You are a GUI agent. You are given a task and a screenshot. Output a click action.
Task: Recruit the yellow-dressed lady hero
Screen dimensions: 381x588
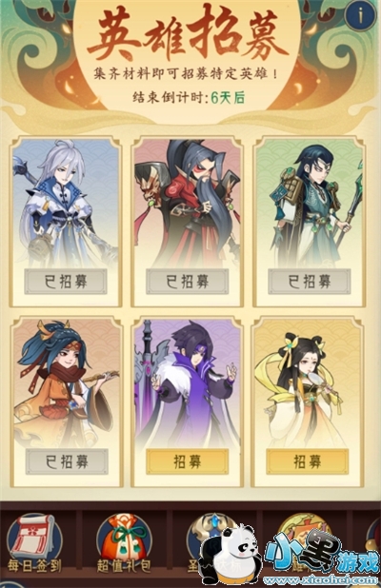[x=308, y=461]
